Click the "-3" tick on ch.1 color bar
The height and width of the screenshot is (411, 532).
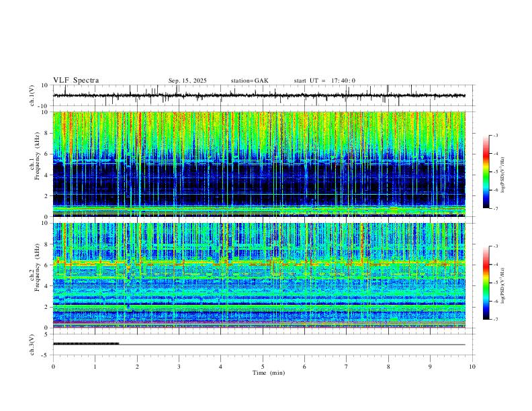(496, 135)
